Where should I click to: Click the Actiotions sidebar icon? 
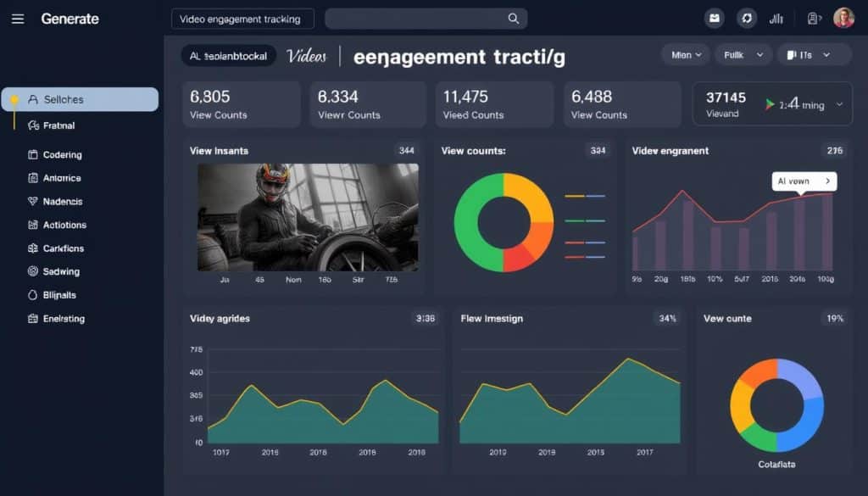(x=33, y=225)
